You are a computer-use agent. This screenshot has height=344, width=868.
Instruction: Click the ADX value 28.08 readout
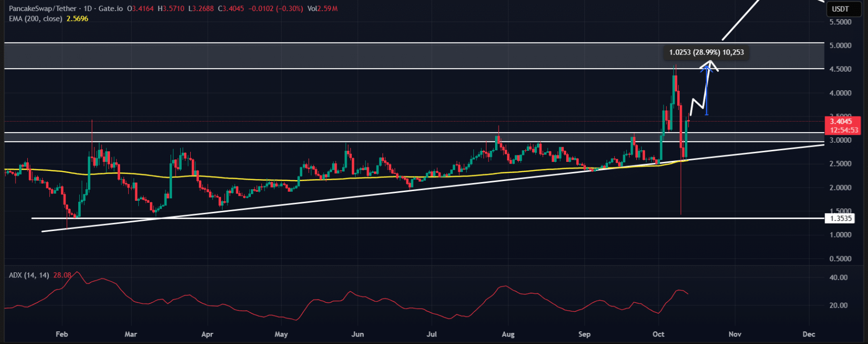[62, 275]
